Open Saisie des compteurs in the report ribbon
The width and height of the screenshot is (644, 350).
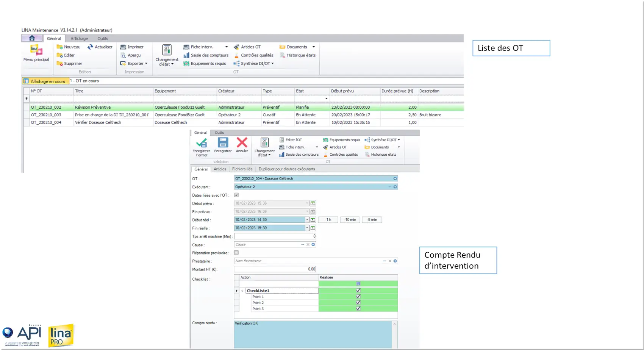[x=299, y=155]
